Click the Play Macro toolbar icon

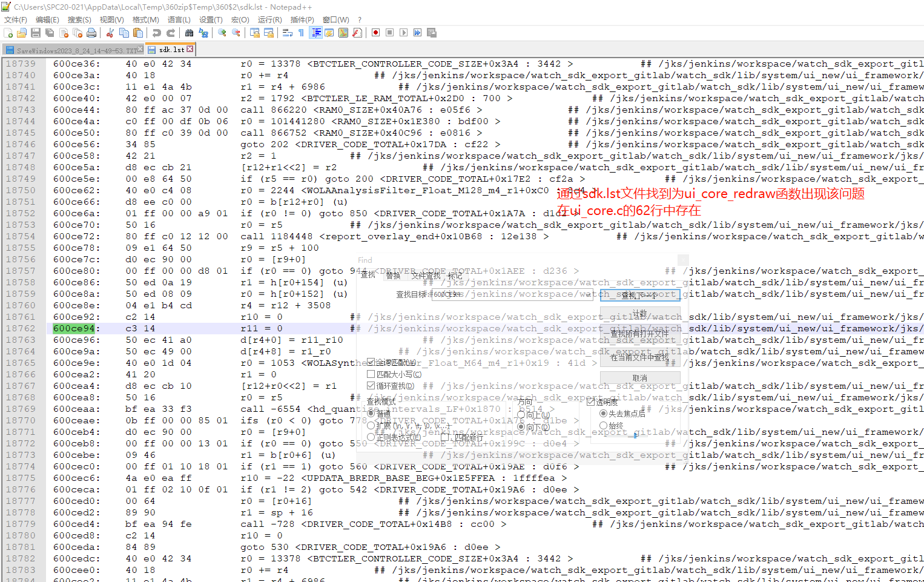pyautogui.click(x=403, y=33)
